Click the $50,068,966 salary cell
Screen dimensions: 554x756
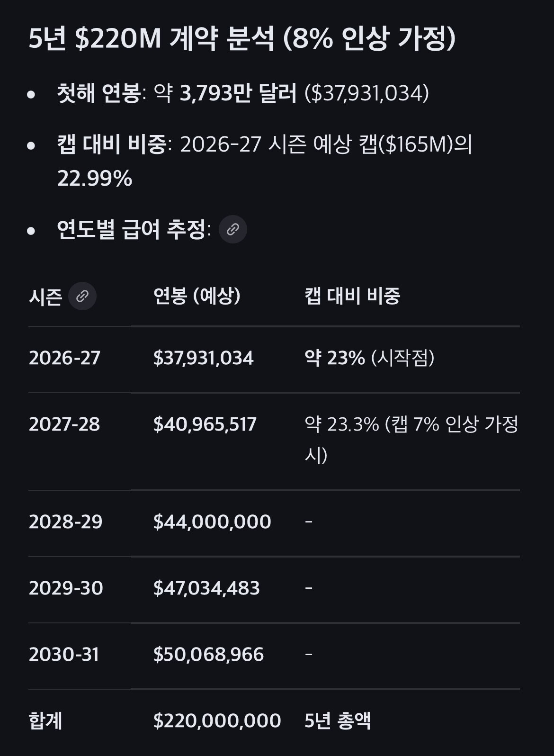208,655
